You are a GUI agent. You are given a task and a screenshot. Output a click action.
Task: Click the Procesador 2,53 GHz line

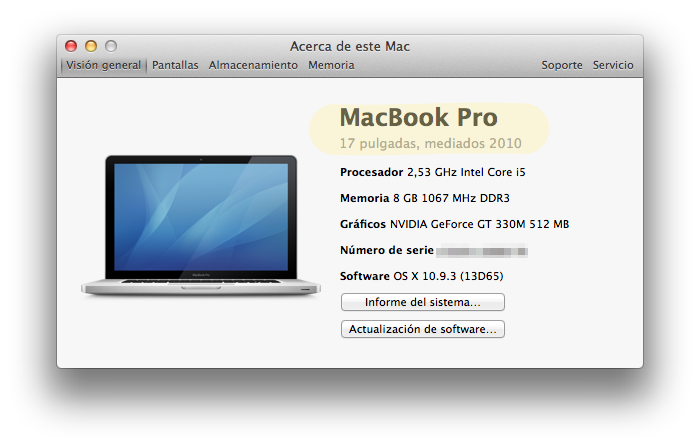point(433,172)
